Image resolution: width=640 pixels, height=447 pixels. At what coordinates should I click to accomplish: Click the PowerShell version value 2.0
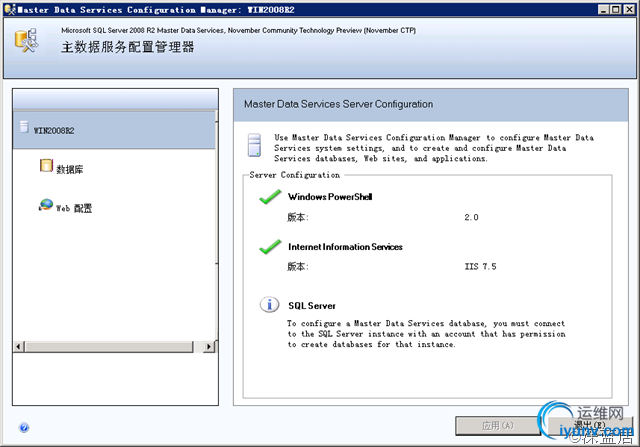(471, 217)
